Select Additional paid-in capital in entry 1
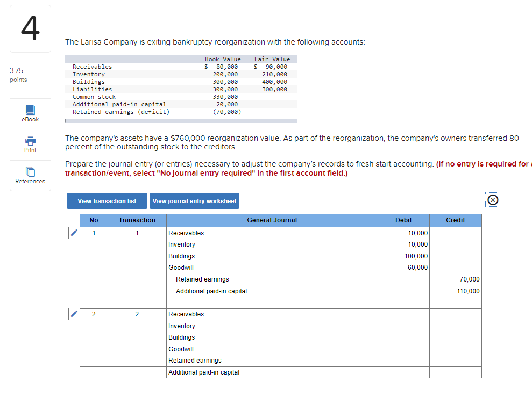The height and width of the screenshot is (403, 532). (x=272, y=291)
